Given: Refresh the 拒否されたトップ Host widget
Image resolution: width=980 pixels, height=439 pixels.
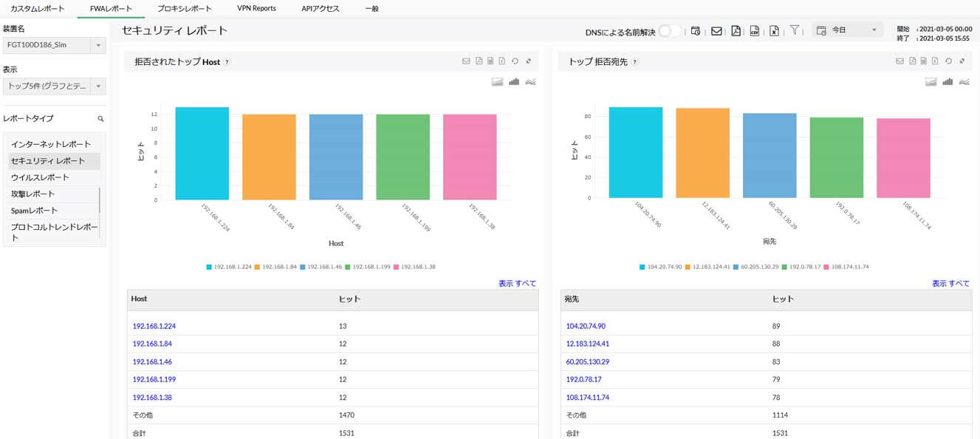Looking at the screenshot, I should click(515, 61).
